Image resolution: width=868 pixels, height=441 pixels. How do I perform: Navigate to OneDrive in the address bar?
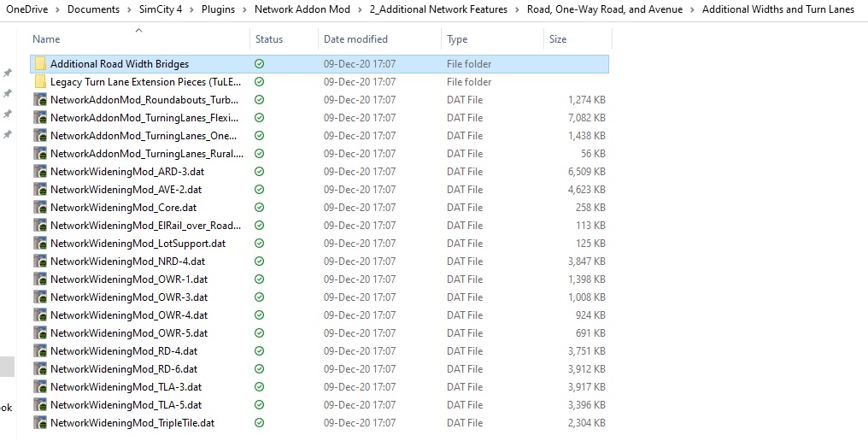26,9
